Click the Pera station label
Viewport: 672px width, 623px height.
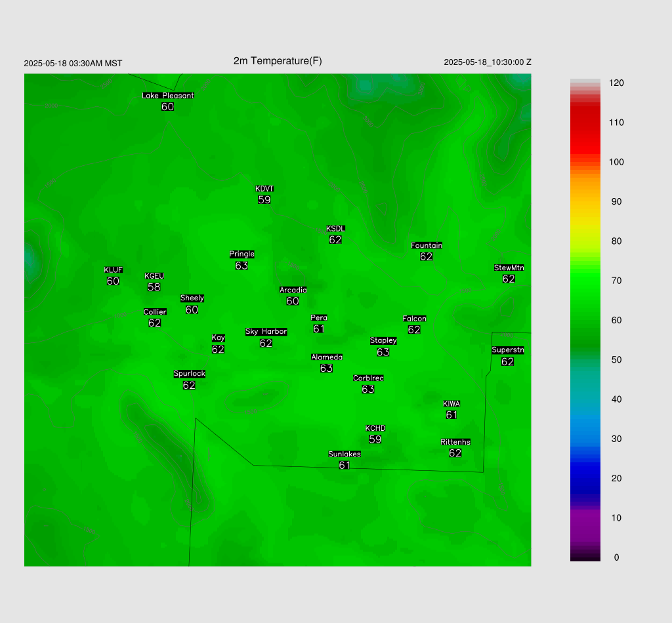[x=319, y=317]
